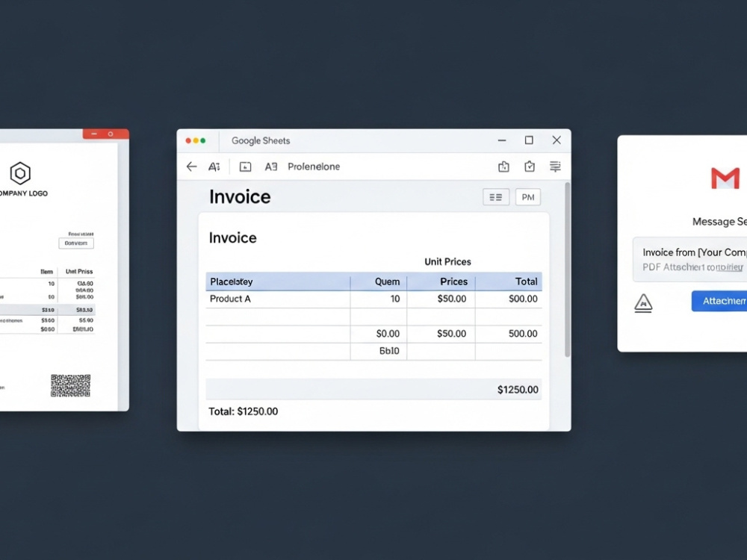Viewport: 747px width, 560px height.
Task: Open the lines menu icon at toolbar right
Action: point(555,167)
